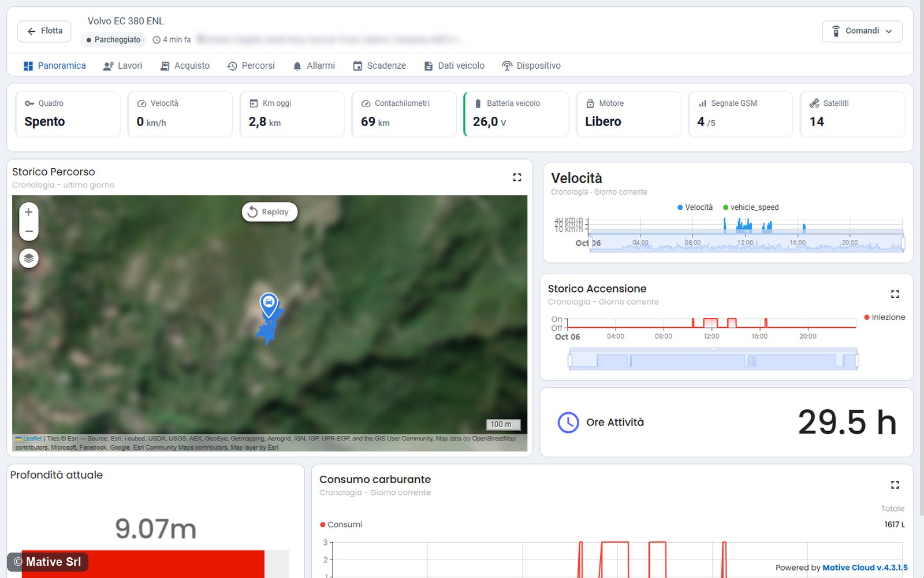Click the Motore Libero card
The width and height of the screenshot is (924, 578).
628,114
